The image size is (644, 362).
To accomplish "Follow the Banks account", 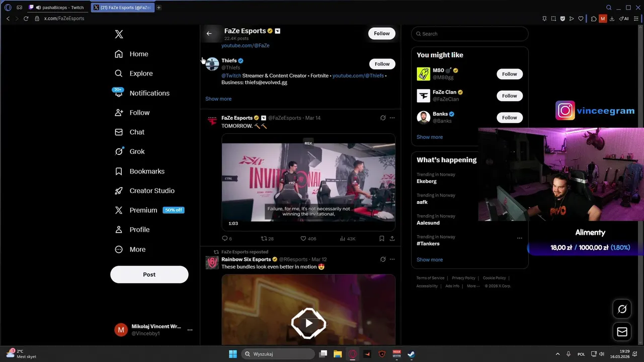I will point(509,118).
